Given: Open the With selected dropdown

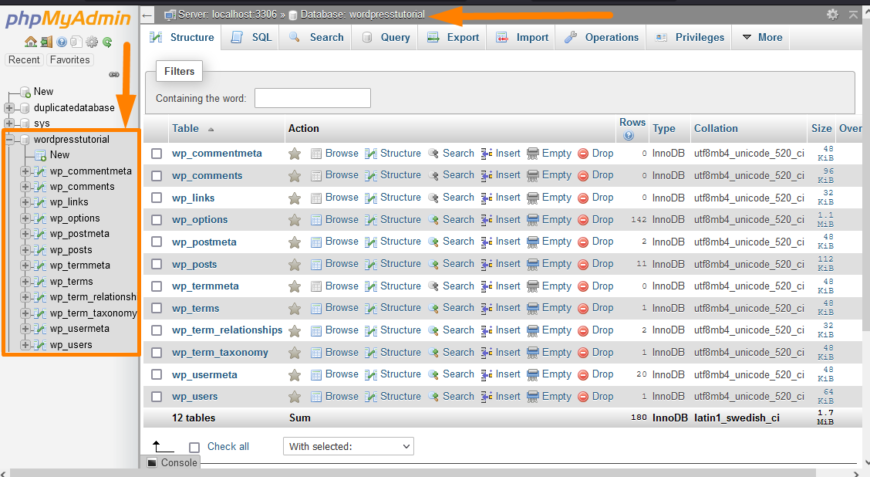Looking at the screenshot, I should [x=348, y=446].
